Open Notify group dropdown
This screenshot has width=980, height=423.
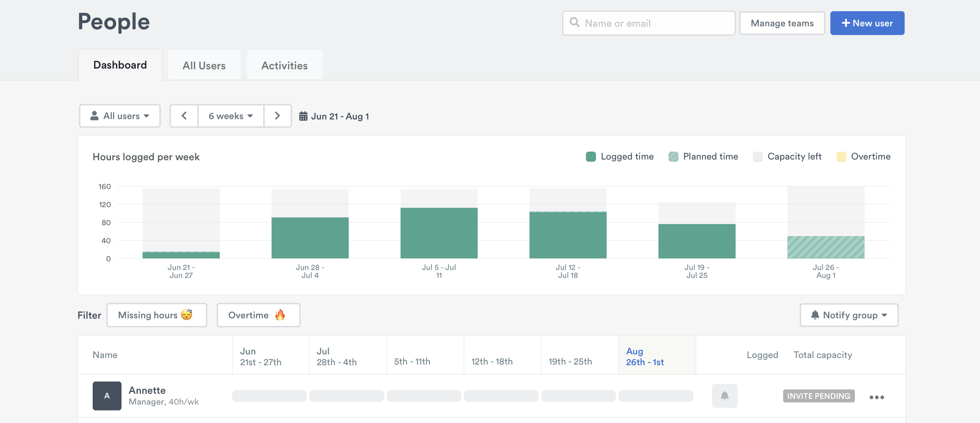(849, 315)
